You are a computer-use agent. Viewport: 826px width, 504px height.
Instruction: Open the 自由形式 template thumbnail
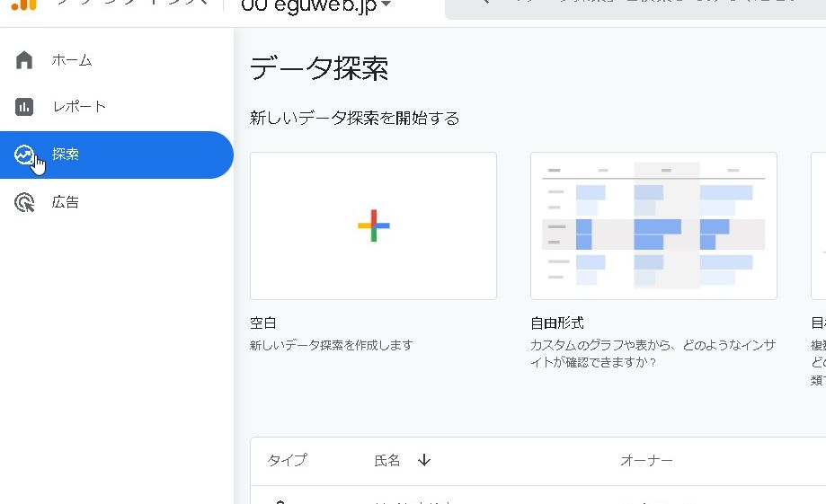[x=653, y=225]
